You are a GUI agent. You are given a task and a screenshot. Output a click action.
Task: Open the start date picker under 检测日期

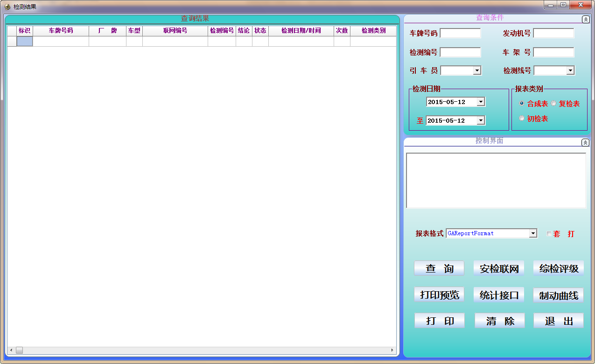tap(480, 102)
